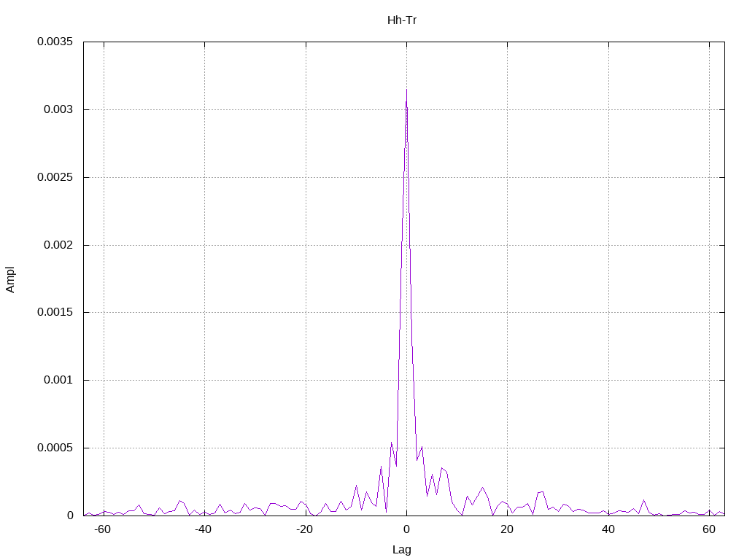The width and height of the screenshot is (747, 560).
Task: Click y-axis tick value 0.0005
Action: point(55,448)
